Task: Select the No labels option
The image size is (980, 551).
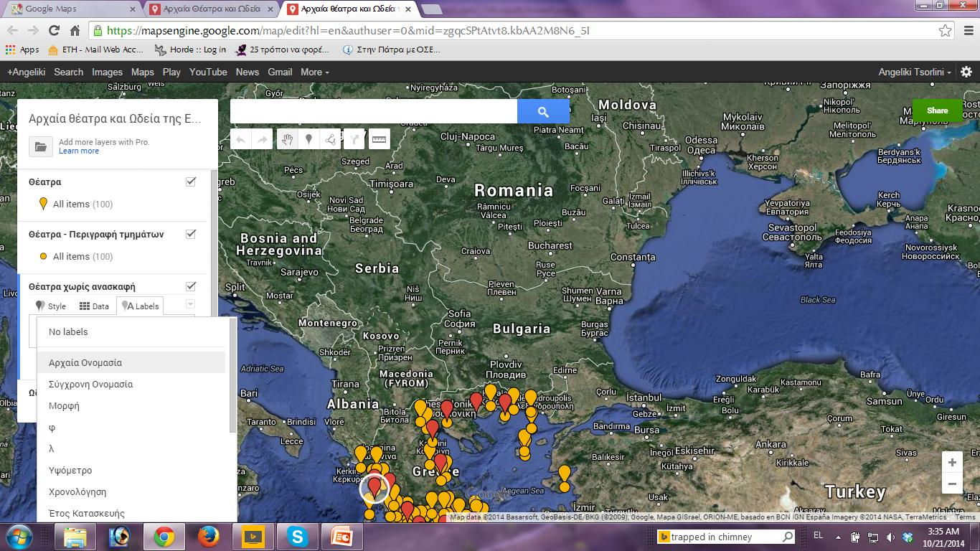Action: (131, 332)
